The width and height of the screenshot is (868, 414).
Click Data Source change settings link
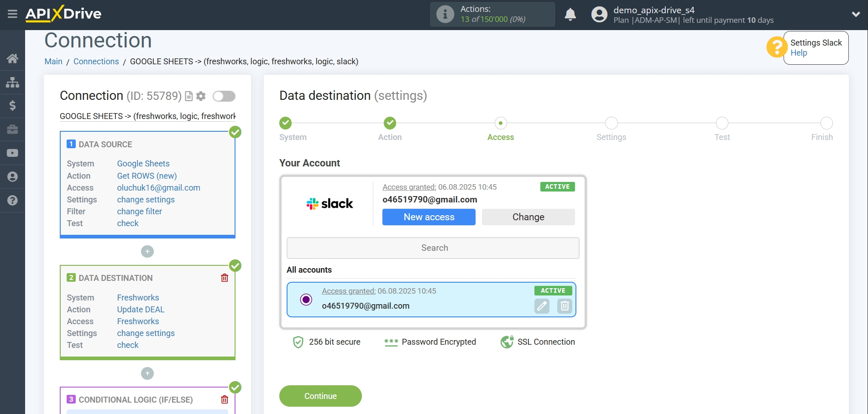click(x=146, y=200)
